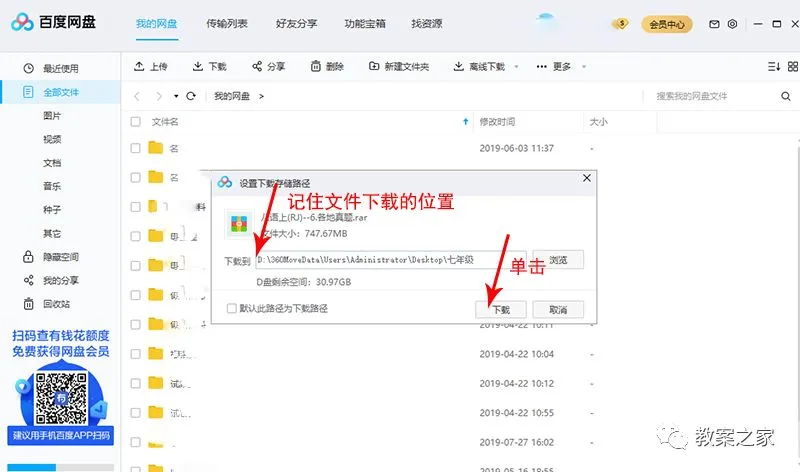Switch to 功能宝箱 tab
800x472 pixels.
click(365, 23)
